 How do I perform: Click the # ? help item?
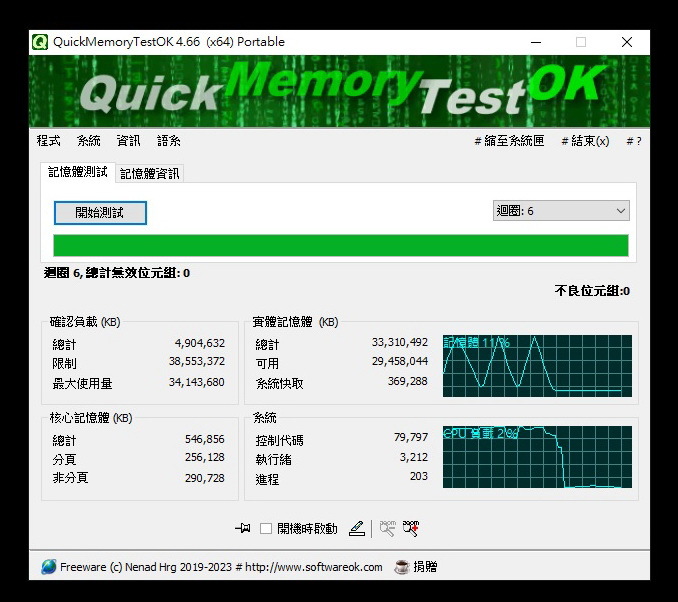pyautogui.click(x=634, y=141)
